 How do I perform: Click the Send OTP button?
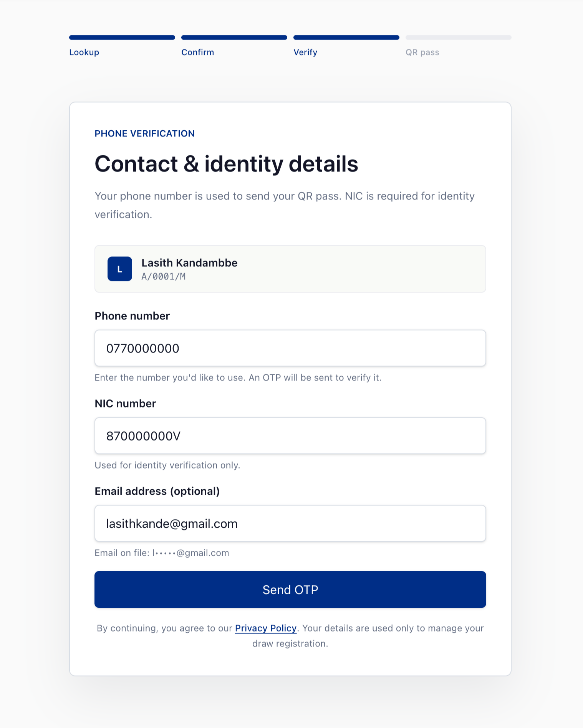tap(290, 590)
